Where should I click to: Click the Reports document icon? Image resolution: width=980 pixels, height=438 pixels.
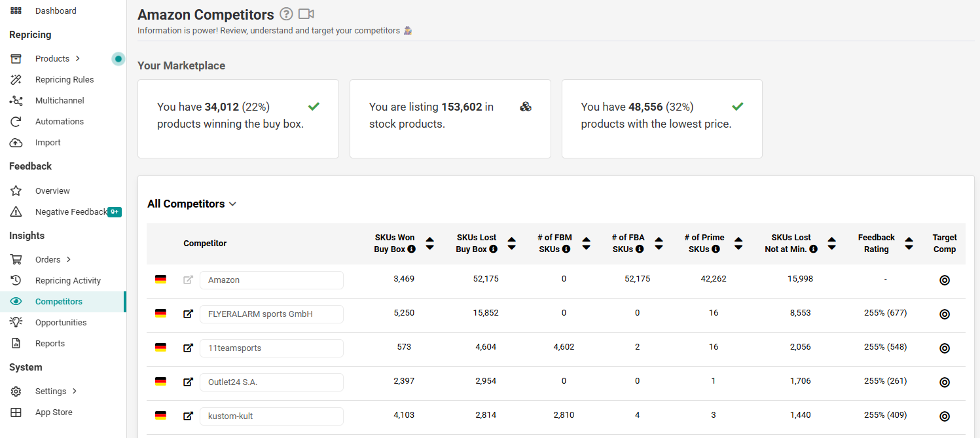point(16,343)
